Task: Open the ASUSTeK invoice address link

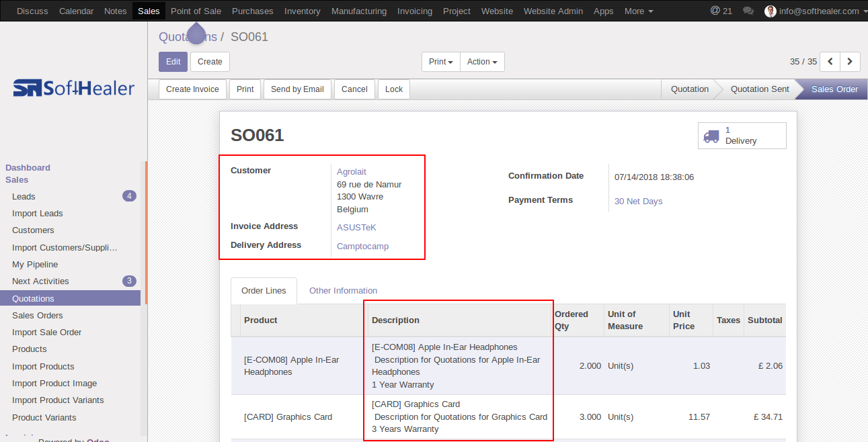Action: click(356, 228)
